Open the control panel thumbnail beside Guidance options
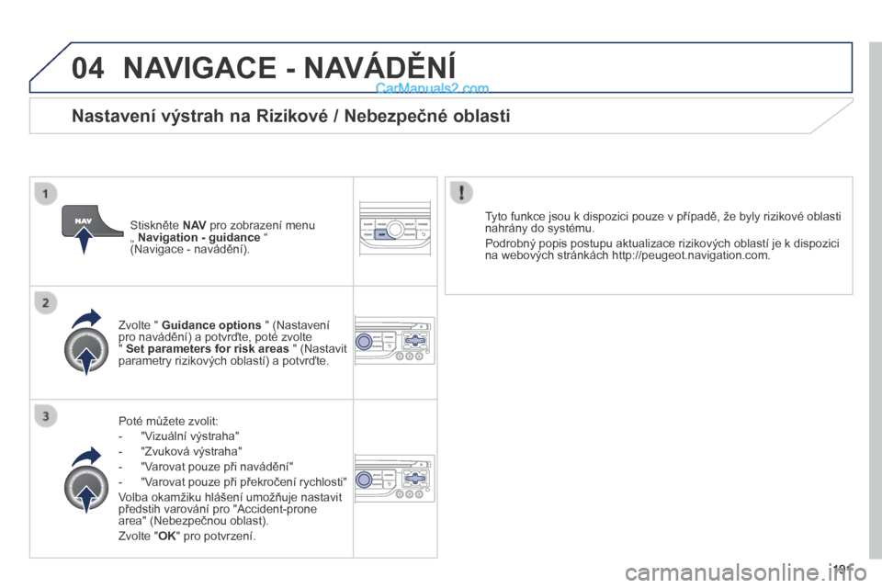Viewport: 882px width, 588px height. pos(394,341)
